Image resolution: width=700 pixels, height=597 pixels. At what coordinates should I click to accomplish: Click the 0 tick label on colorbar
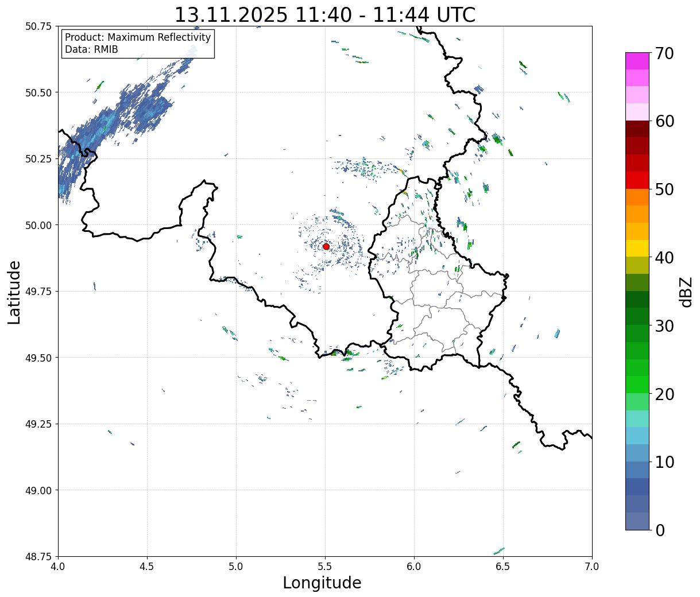point(660,530)
